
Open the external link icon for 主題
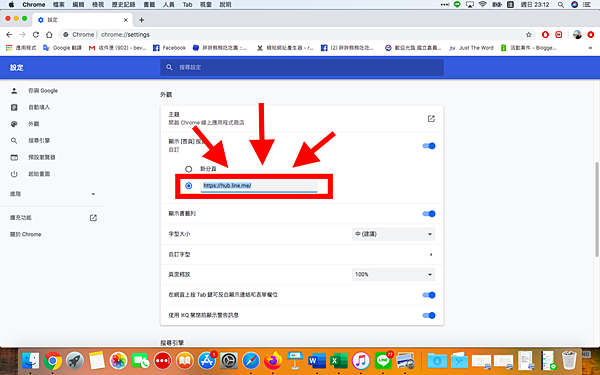(x=431, y=119)
